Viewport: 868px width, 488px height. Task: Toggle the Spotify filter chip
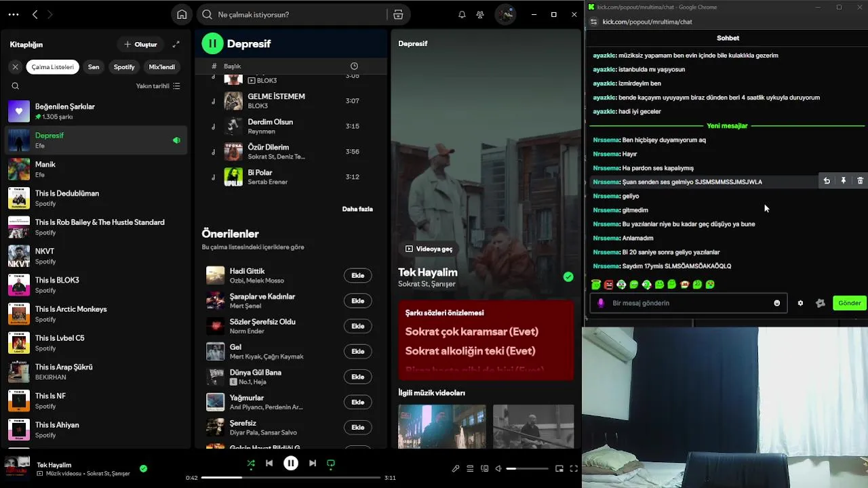124,66
